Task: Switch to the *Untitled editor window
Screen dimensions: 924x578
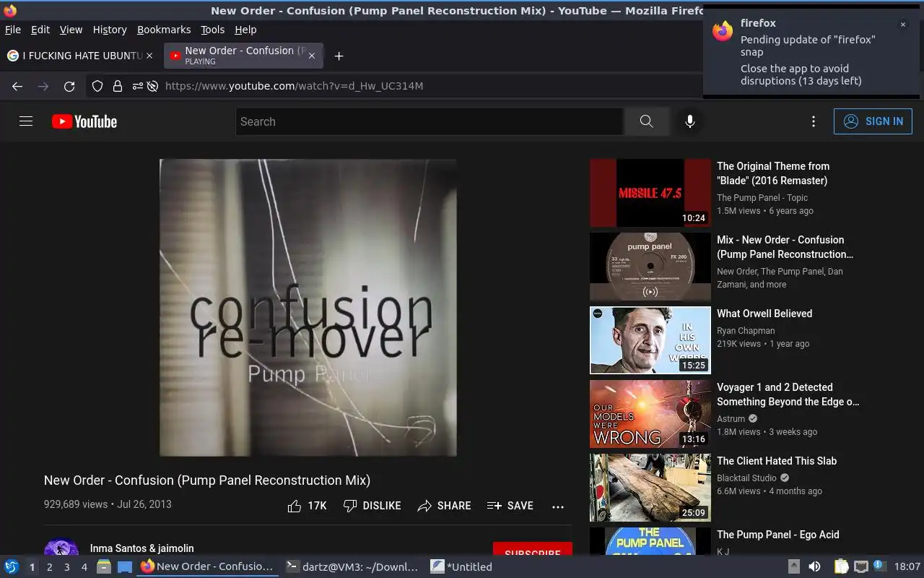Action: (x=462, y=566)
